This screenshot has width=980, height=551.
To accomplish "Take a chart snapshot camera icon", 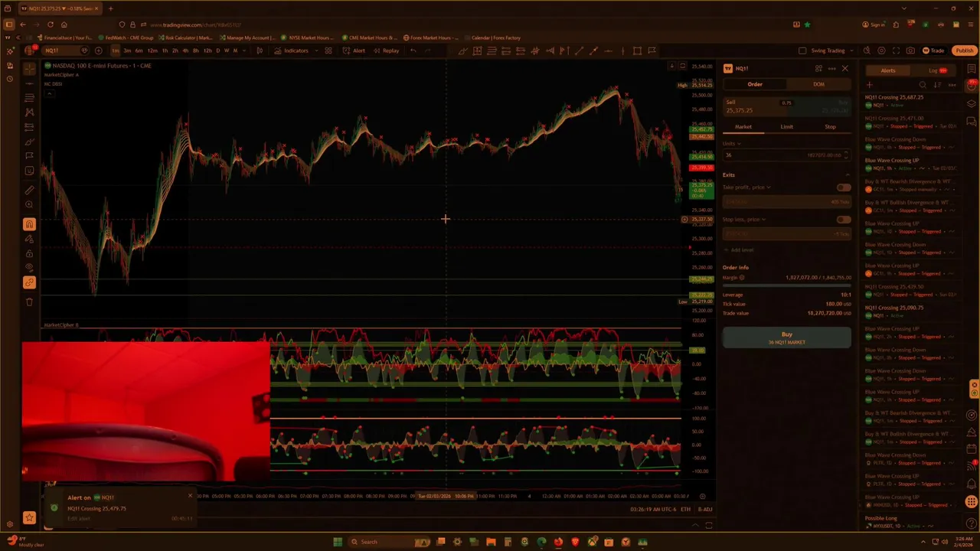I will [910, 51].
